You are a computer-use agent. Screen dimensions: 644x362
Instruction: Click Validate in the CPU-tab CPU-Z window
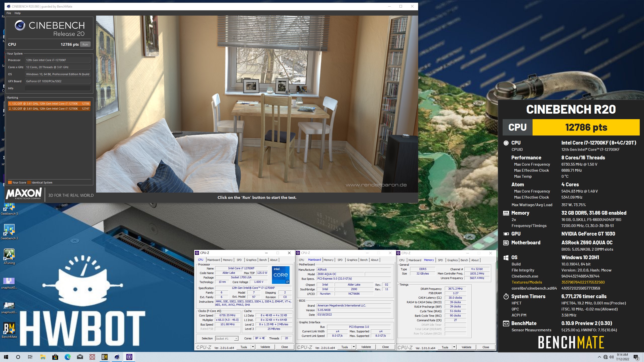coord(265,347)
